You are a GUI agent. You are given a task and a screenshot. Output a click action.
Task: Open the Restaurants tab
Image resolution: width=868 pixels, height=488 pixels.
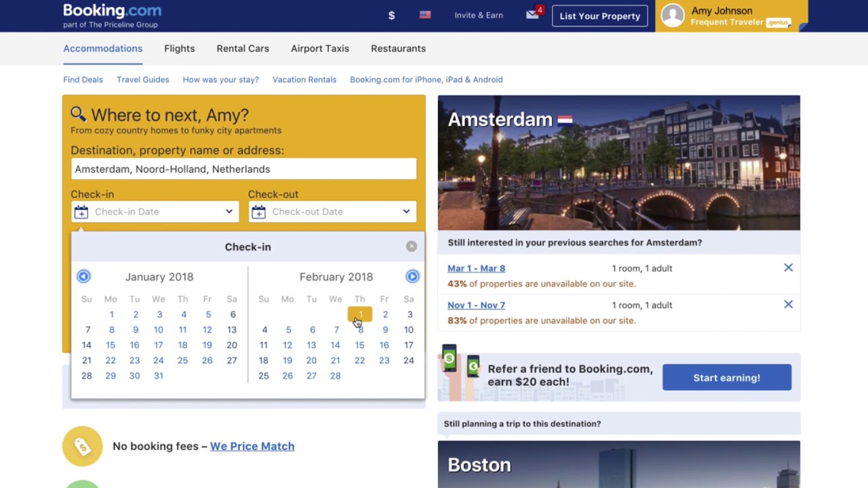tap(398, 48)
